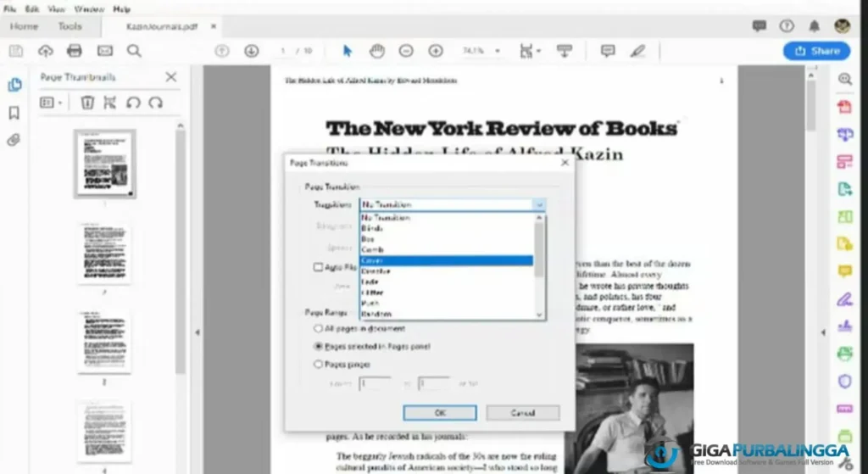
Task: Click the Highlight pen icon
Action: pyautogui.click(x=637, y=51)
